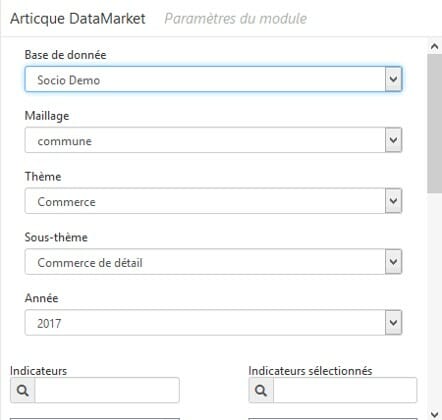Open the Thème dropdown arrow
442x420 pixels.
pyautogui.click(x=393, y=201)
